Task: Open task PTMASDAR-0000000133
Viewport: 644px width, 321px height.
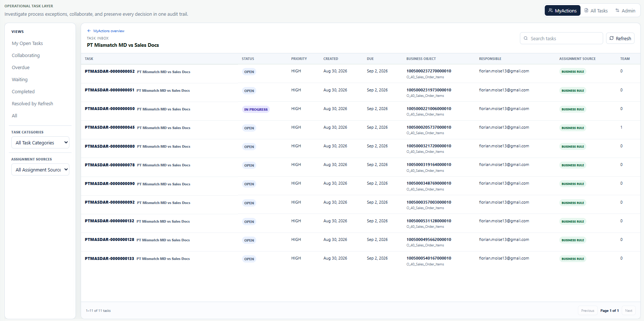Action: click(110, 259)
